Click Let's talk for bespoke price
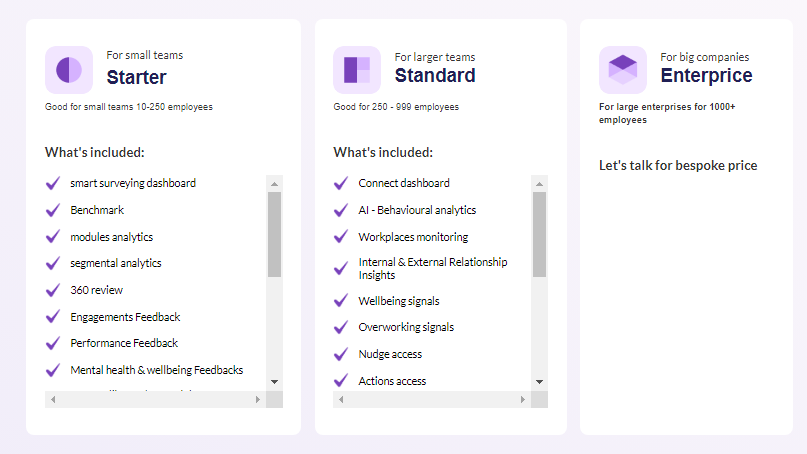The height and width of the screenshot is (454, 807). click(677, 165)
